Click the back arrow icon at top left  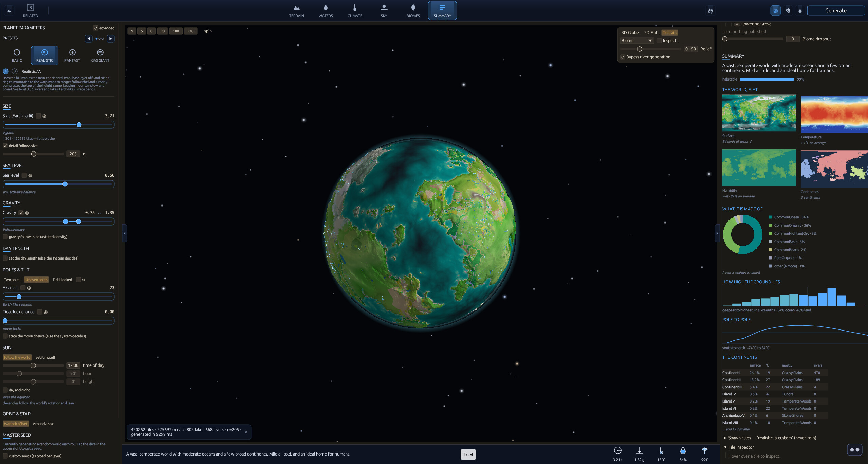click(9, 11)
